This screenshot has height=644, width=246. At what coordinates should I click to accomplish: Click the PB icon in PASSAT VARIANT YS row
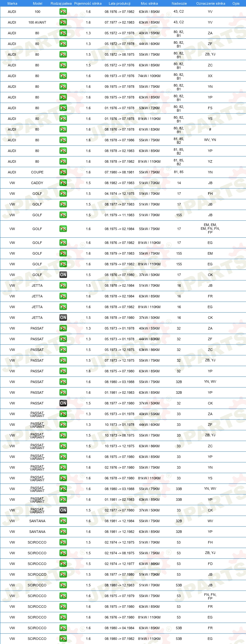click(x=63, y=478)
